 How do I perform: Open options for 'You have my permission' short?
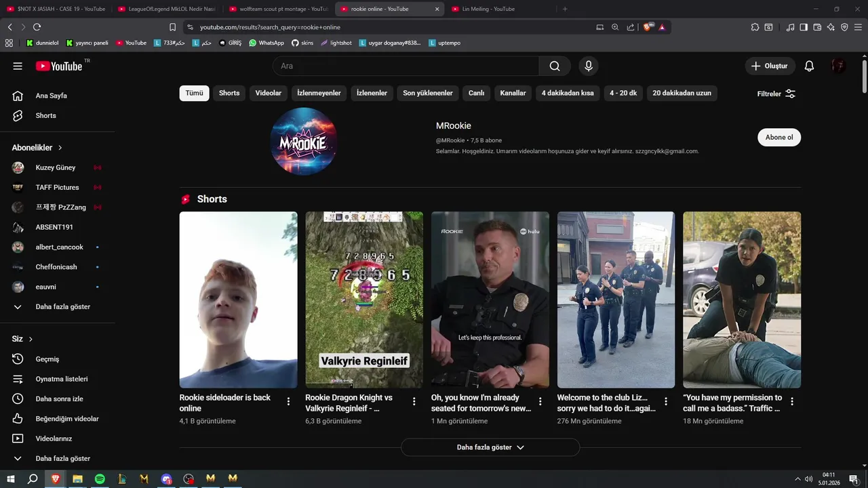(792, 401)
